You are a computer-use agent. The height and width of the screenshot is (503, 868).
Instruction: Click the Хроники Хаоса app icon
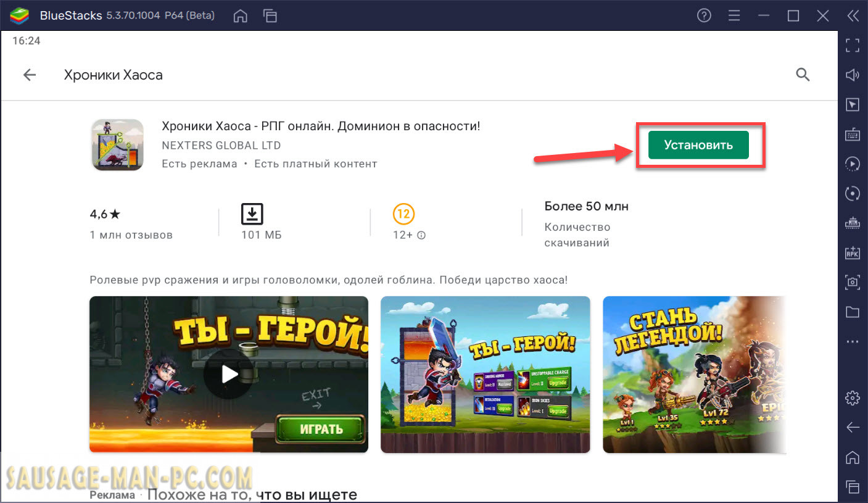tap(117, 144)
